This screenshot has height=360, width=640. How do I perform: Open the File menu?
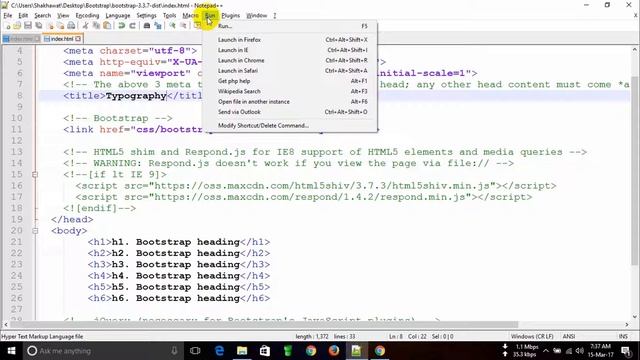tap(8, 16)
